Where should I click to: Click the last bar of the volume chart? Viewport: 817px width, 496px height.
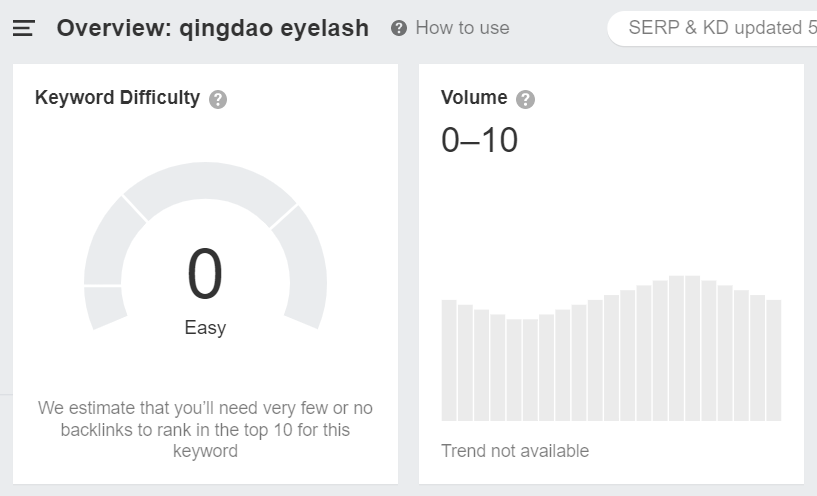(x=774, y=360)
